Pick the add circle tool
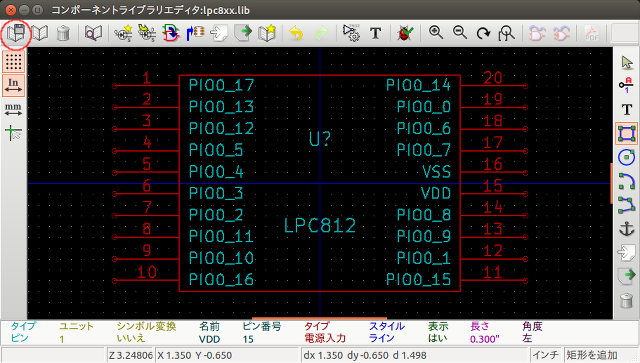 click(627, 157)
